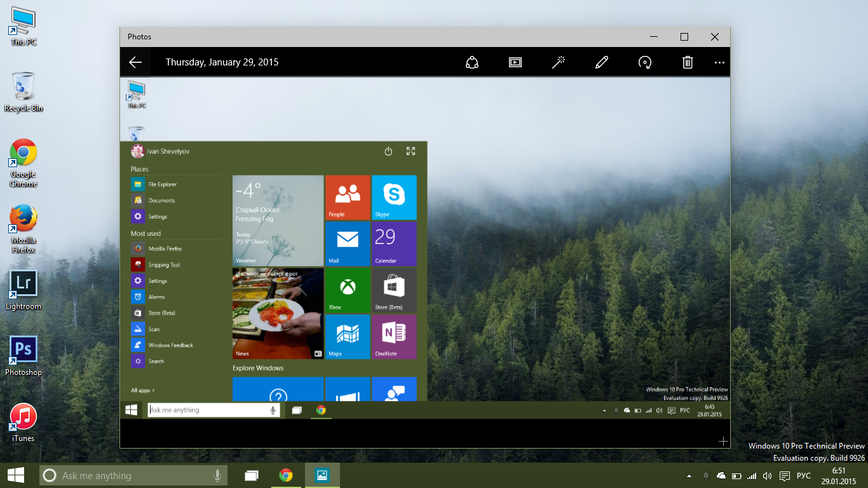Select Lightroom desktop shortcut
Viewport: 868px width, 488px height.
[24, 290]
